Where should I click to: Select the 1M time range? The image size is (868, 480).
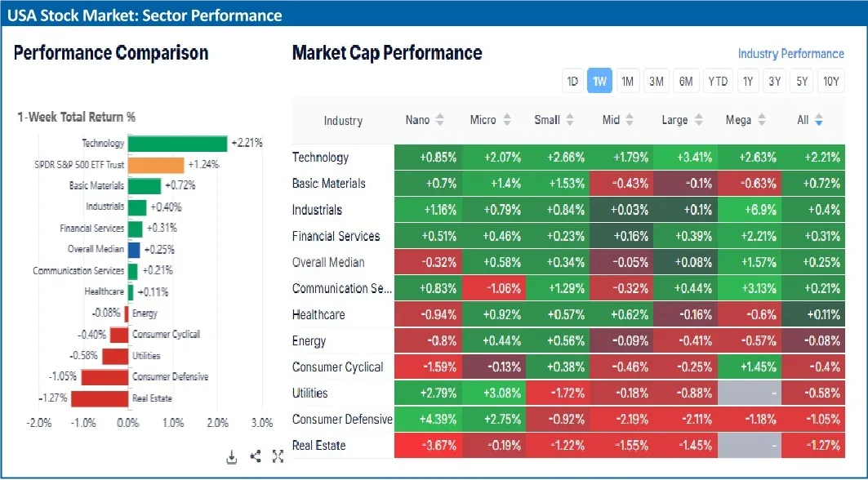point(627,81)
